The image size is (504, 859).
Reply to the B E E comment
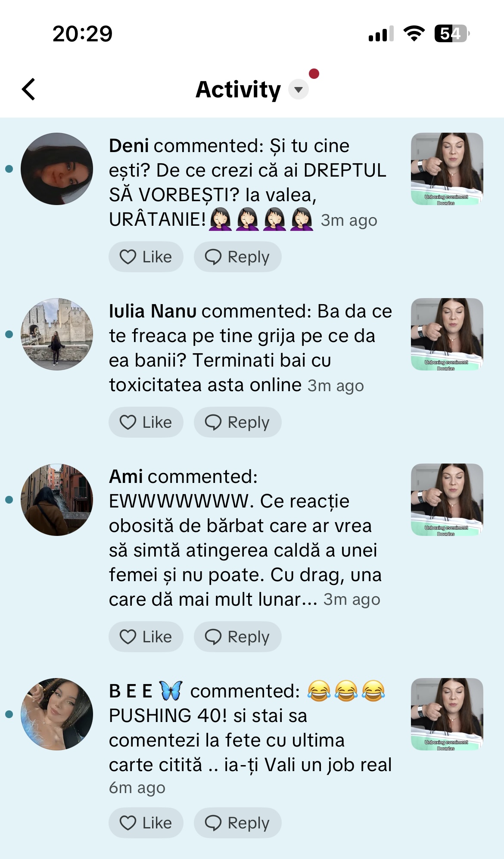pos(238,823)
